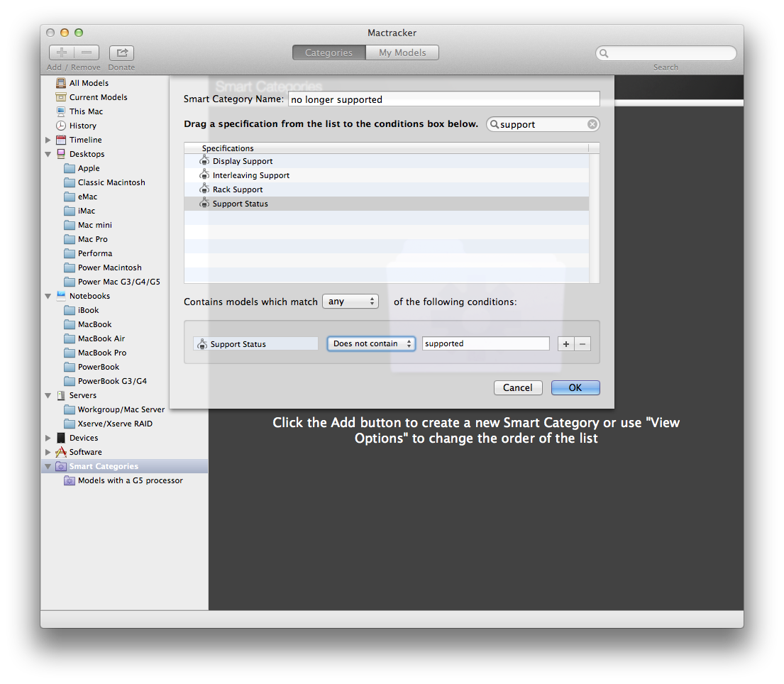
Task: Open Current Models in the sidebar
Action: (x=98, y=97)
